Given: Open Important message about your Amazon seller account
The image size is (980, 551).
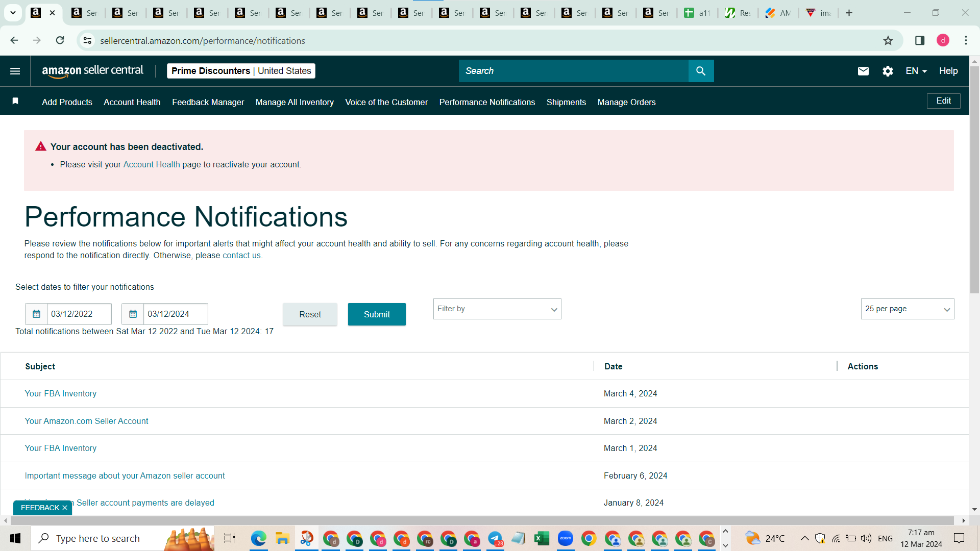Looking at the screenshot, I should point(125,475).
